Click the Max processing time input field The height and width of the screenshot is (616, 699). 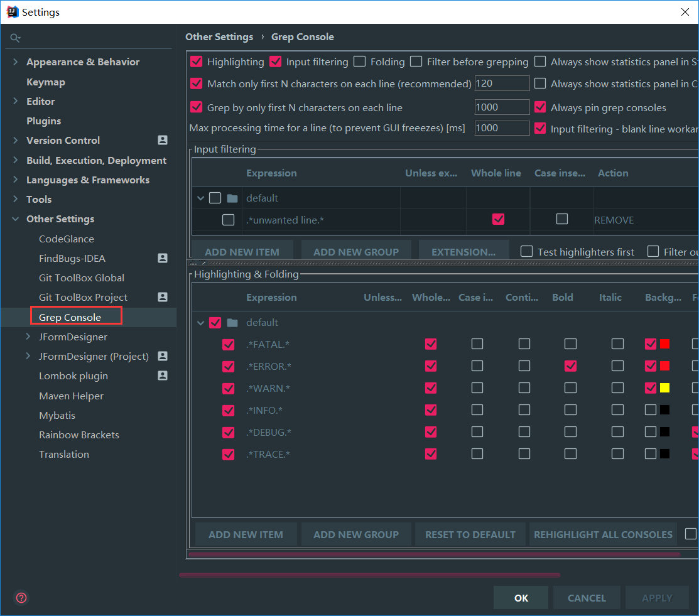point(502,128)
